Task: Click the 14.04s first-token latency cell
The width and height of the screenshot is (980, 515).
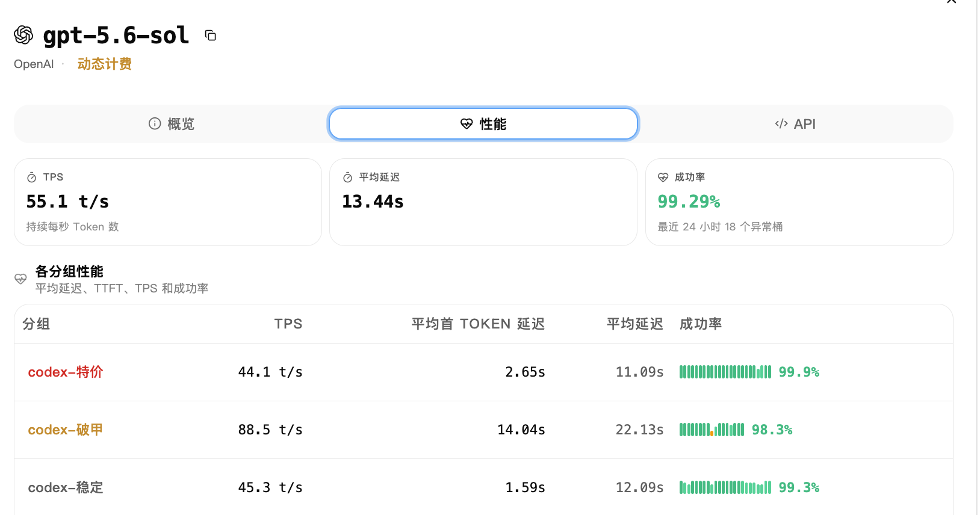Action: tap(521, 430)
